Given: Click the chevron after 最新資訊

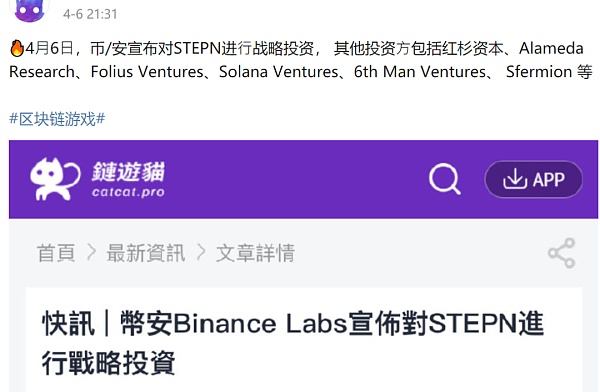Looking at the screenshot, I should (x=201, y=253).
